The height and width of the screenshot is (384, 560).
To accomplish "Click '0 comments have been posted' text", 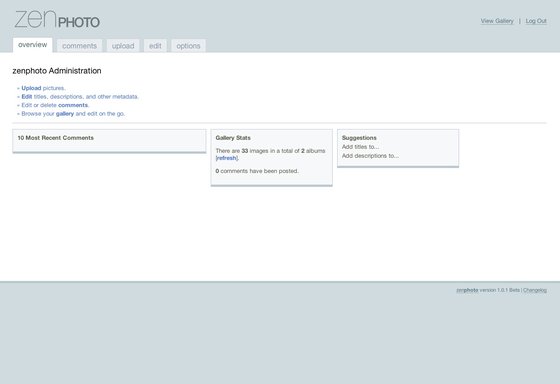I will pyautogui.click(x=257, y=171).
